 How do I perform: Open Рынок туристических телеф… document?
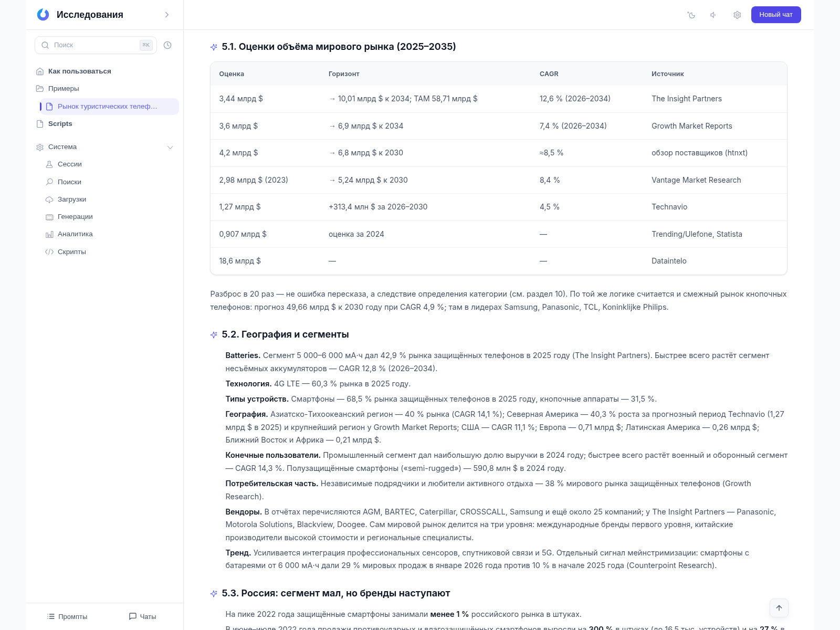coord(109,107)
